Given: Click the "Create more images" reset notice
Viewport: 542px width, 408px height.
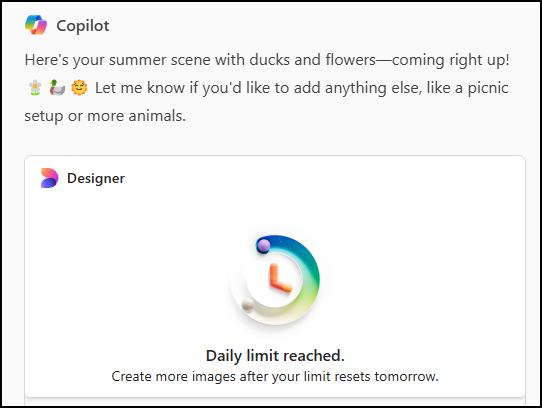Looking at the screenshot, I should point(275,377).
